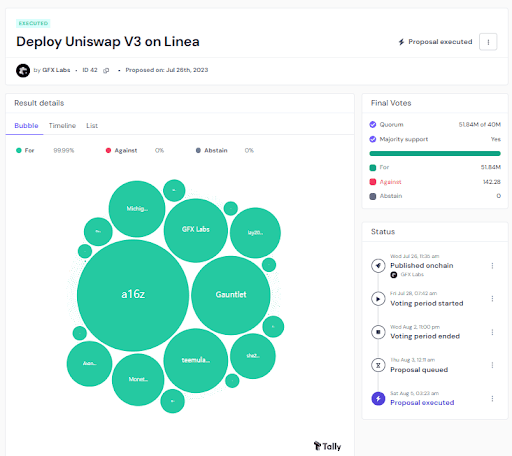512x456 pixels.
Task: Click the green For votes progress bar
Action: (435, 154)
